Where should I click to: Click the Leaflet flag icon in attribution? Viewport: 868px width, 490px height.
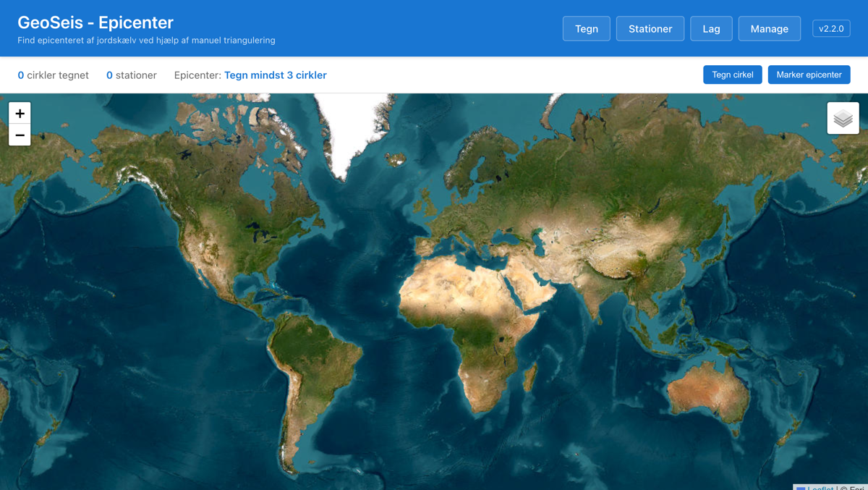[x=801, y=487]
